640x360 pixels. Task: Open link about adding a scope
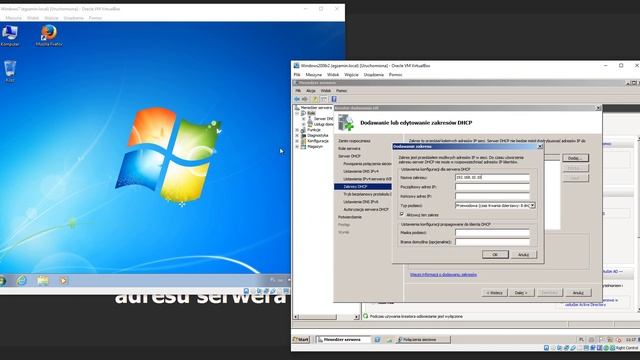click(x=443, y=275)
